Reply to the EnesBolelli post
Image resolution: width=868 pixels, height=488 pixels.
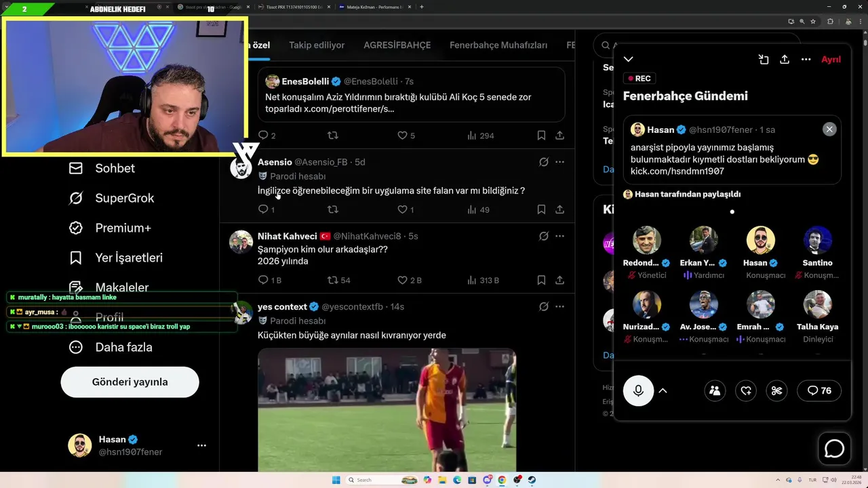267,136
